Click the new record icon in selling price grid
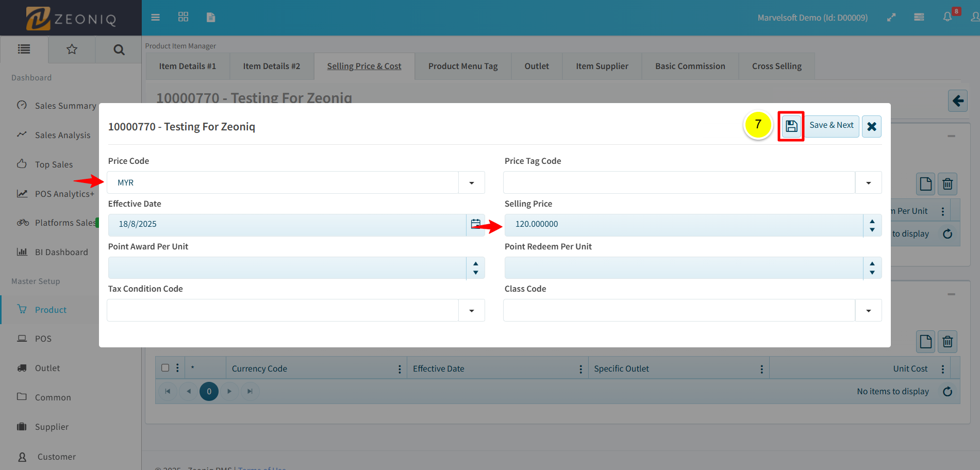Image resolution: width=980 pixels, height=470 pixels. 926,184
